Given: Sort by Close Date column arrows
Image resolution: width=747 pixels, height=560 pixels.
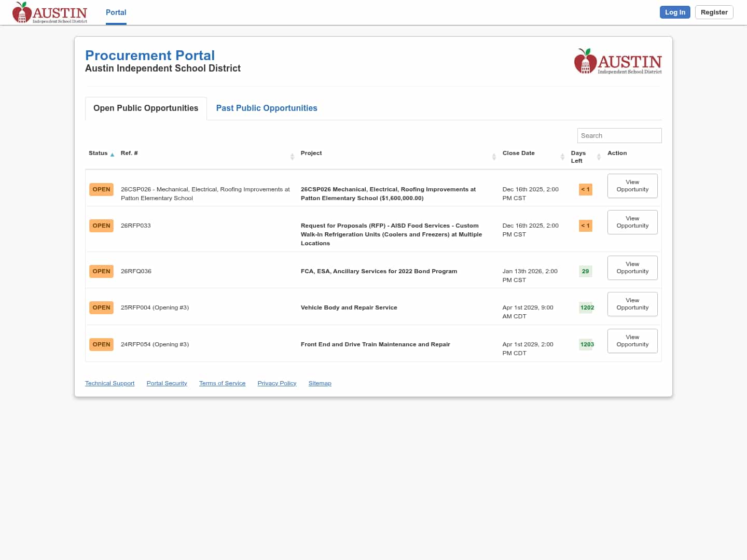Looking at the screenshot, I should coord(562,157).
